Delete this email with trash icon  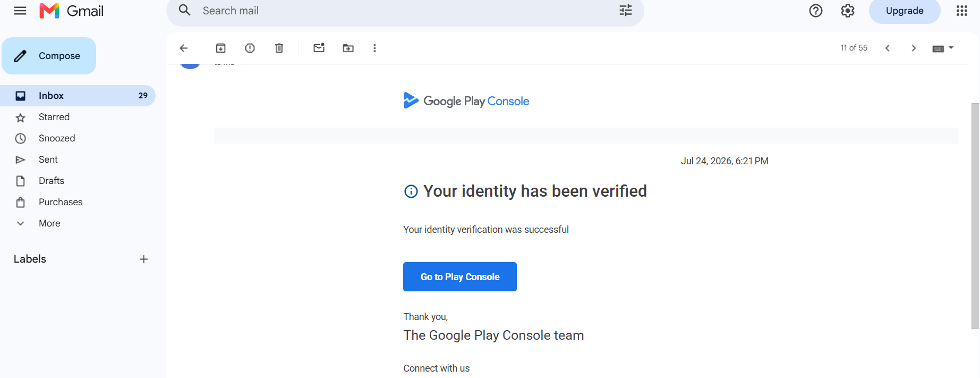coord(279,48)
